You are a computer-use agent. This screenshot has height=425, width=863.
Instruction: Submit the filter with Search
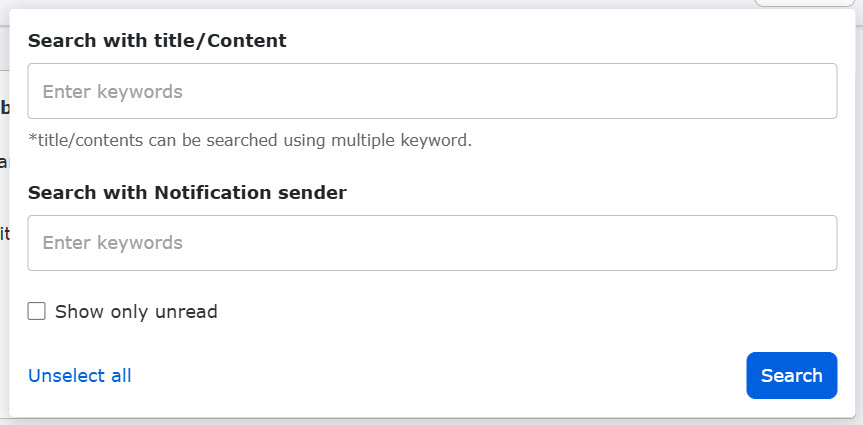(791, 376)
